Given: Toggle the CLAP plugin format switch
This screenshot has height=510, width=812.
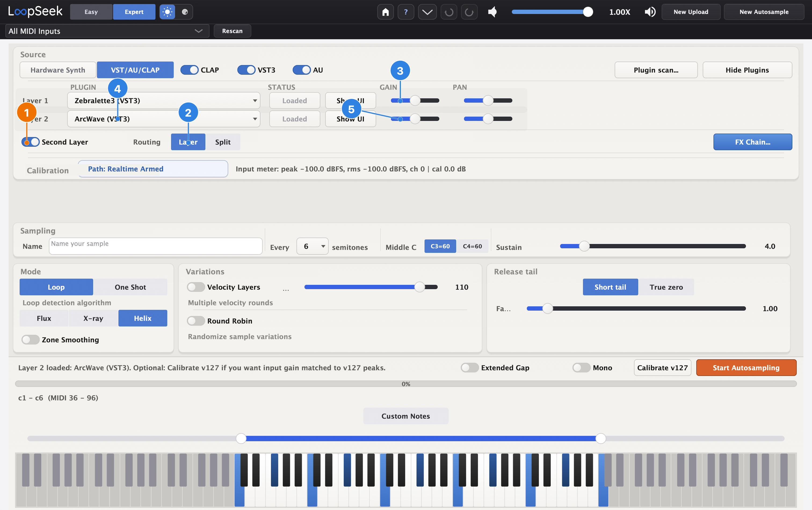Looking at the screenshot, I should (x=189, y=70).
